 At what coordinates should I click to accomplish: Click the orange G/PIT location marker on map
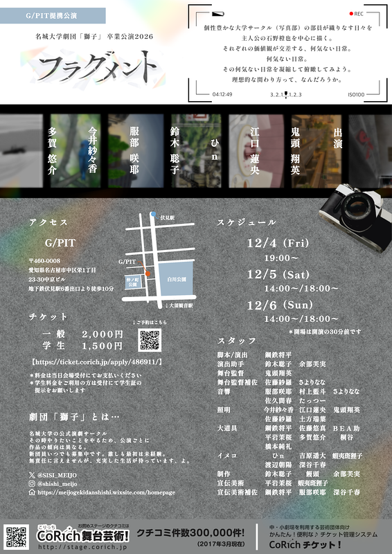(x=148, y=274)
